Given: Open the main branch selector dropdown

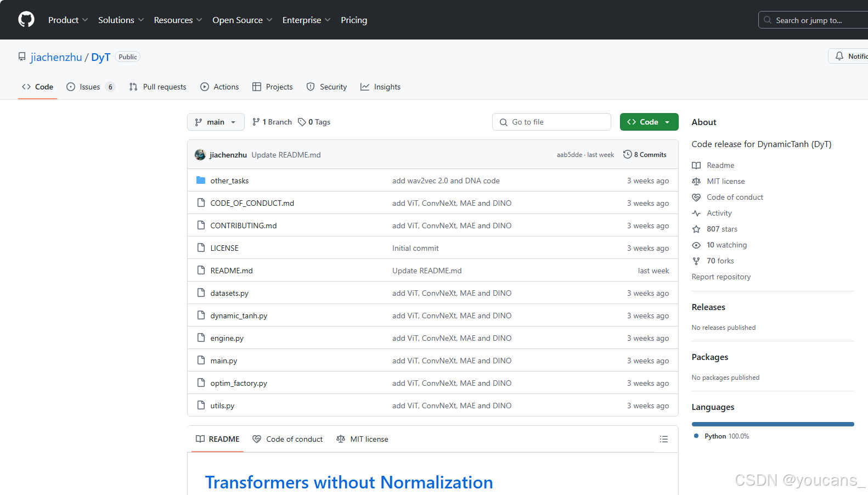Looking at the screenshot, I should point(216,122).
